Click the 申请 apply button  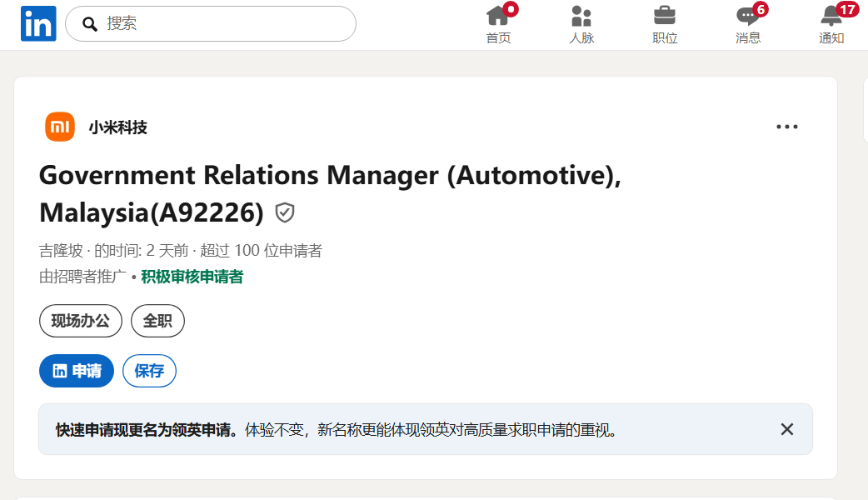[77, 371]
